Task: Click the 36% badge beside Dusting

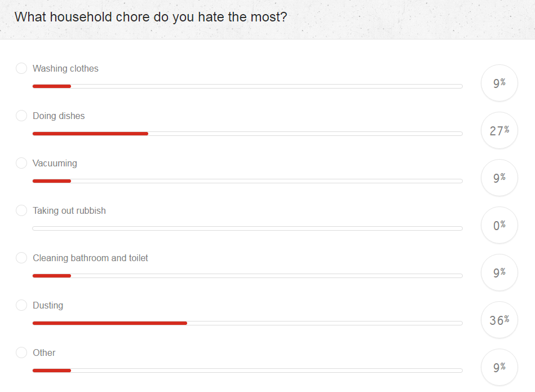Action: [x=498, y=320]
